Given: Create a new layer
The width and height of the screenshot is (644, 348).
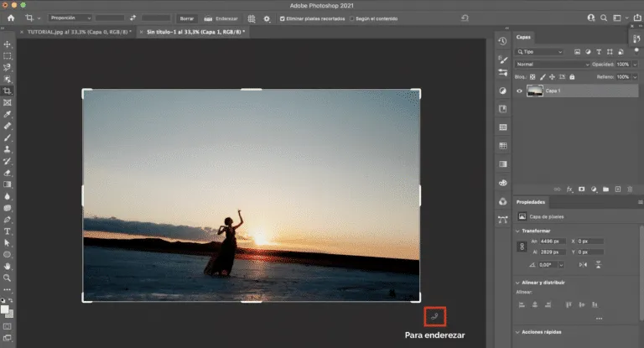Looking at the screenshot, I should [x=618, y=189].
